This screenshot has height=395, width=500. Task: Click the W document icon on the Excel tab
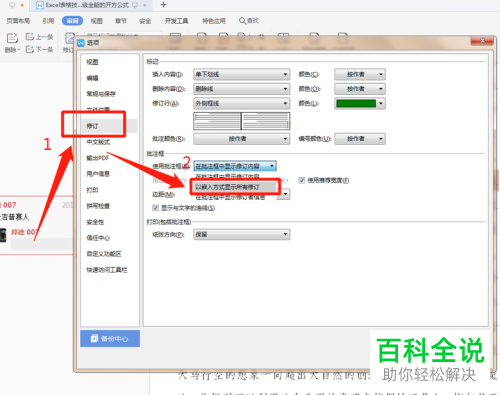(x=40, y=5)
